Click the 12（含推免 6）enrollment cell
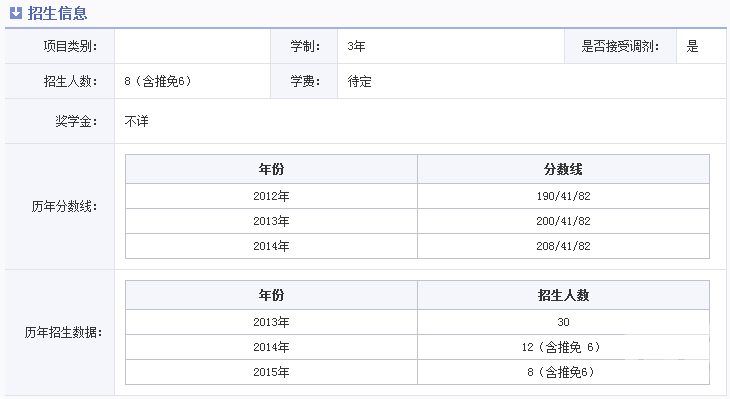 tap(563, 347)
